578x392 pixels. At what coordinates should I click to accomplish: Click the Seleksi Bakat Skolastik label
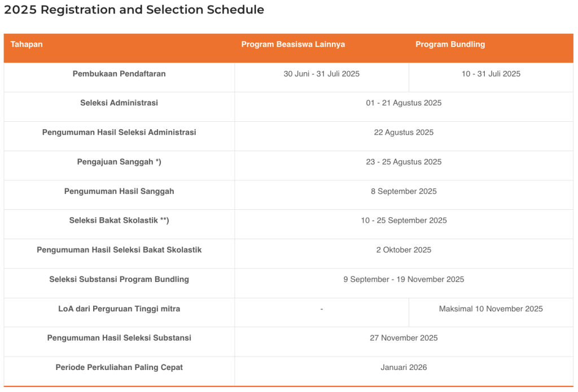(119, 221)
